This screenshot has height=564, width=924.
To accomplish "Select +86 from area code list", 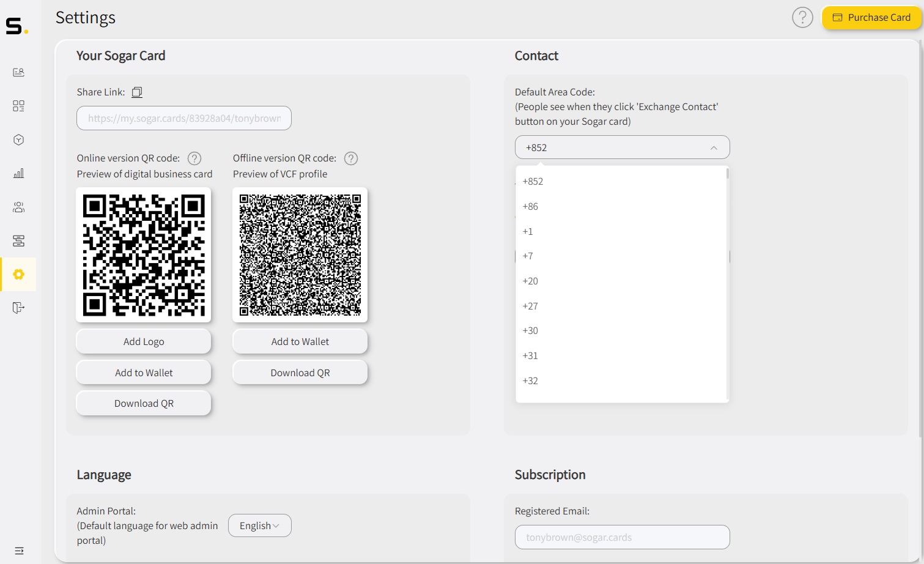I will click(x=531, y=207).
